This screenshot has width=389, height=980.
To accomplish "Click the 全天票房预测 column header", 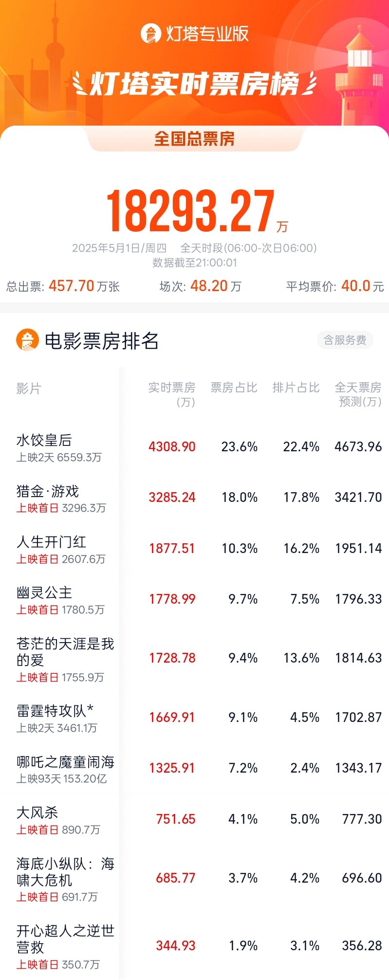I will coord(358,394).
